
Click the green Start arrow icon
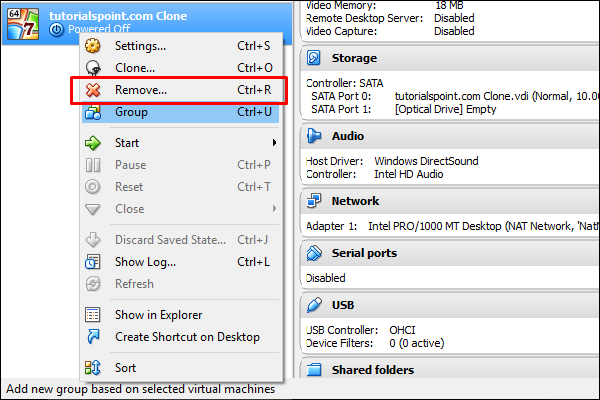(93, 143)
